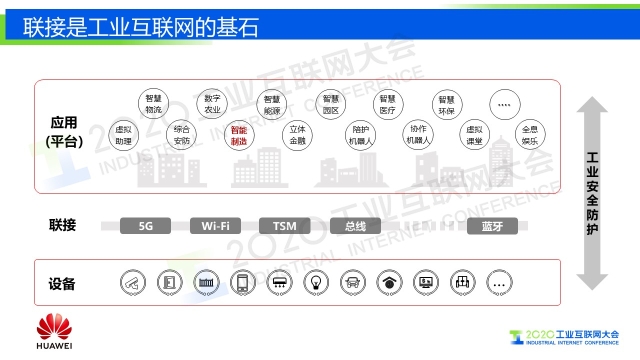Click the dome camera device icon
This screenshot has height=360, width=640.
click(x=389, y=282)
